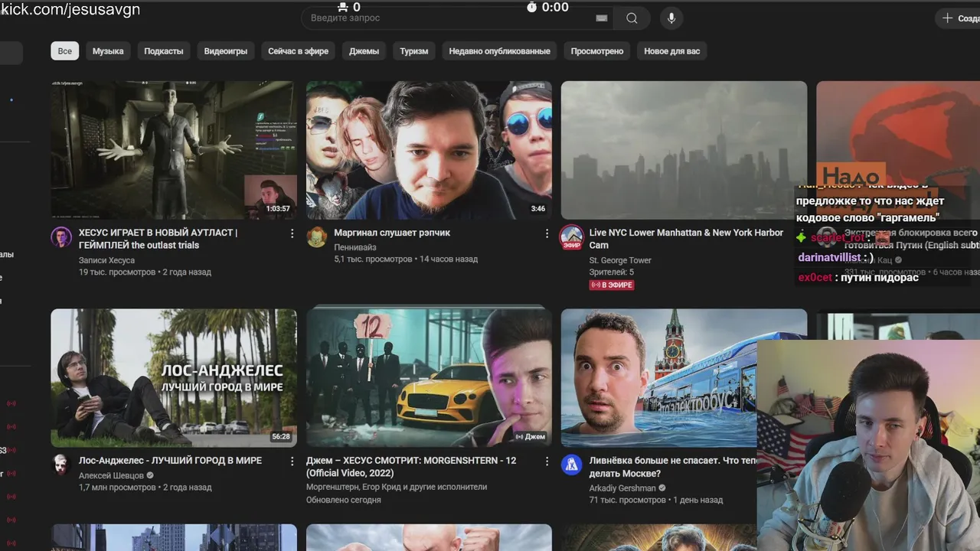Click chat username scarlet_rot
The width and height of the screenshot is (980, 551).
[838, 238]
